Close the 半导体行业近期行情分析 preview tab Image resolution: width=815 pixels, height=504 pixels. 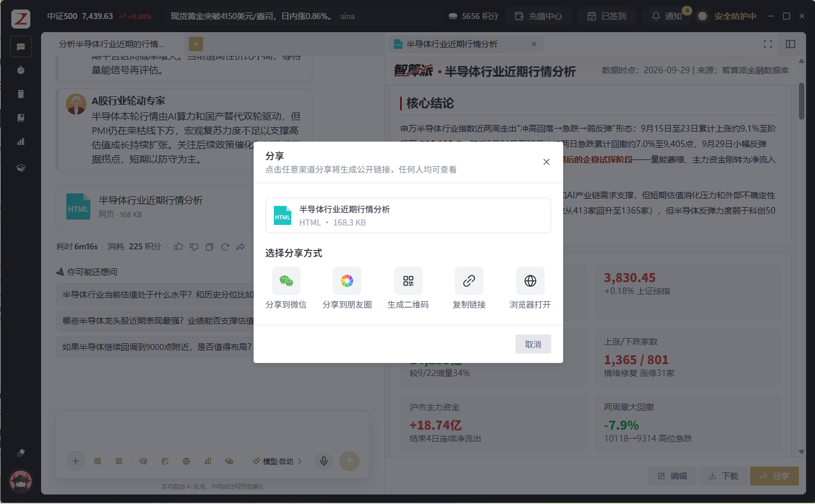533,44
